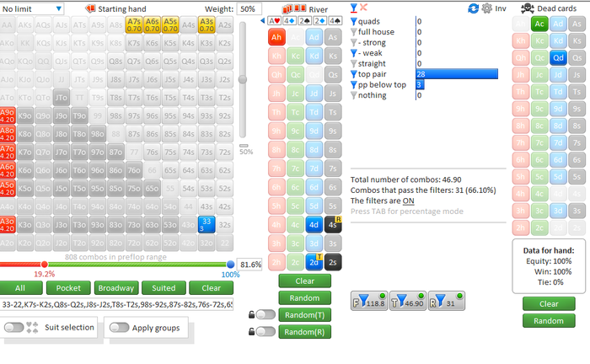Screen dimensions: 590x364
Task: Adjust the vertical weight slider handle
Action: [243, 79]
